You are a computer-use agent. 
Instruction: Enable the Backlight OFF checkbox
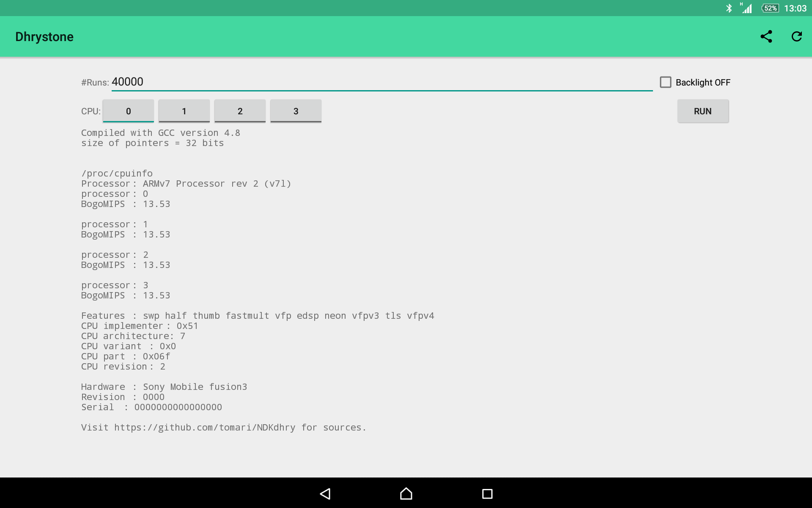(x=666, y=82)
